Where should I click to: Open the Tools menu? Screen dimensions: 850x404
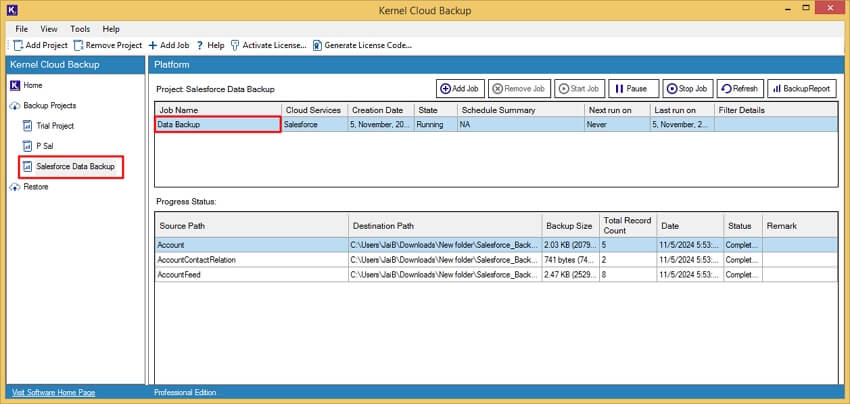click(x=80, y=29)
